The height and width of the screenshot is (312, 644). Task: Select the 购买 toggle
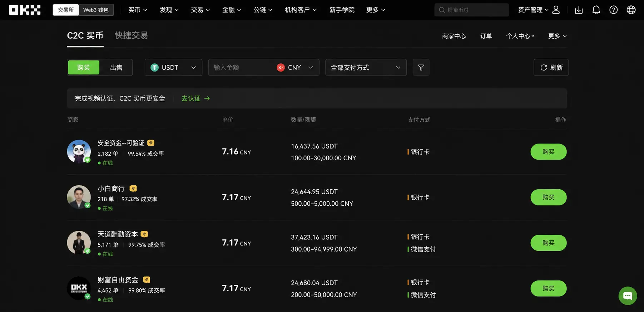click(84, 67)
